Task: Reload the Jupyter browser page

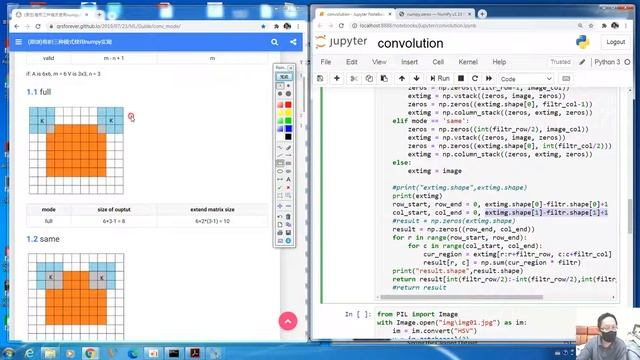Action: pos(341,25)
